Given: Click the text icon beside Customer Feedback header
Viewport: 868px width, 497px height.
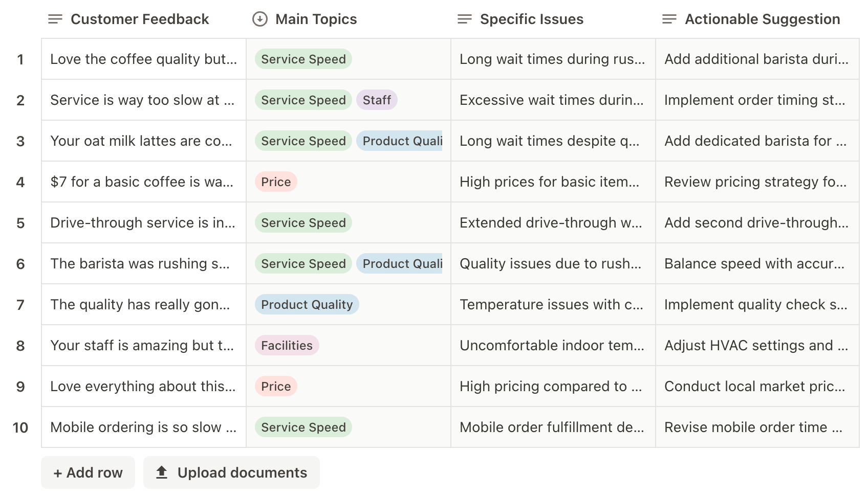Looking at the screenshot, I should [54, 19].
